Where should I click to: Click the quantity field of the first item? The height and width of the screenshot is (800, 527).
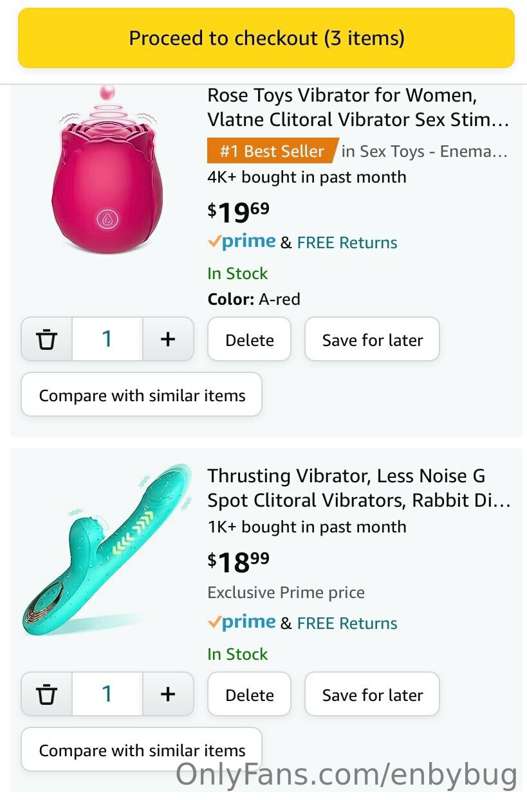coord(107,339)
